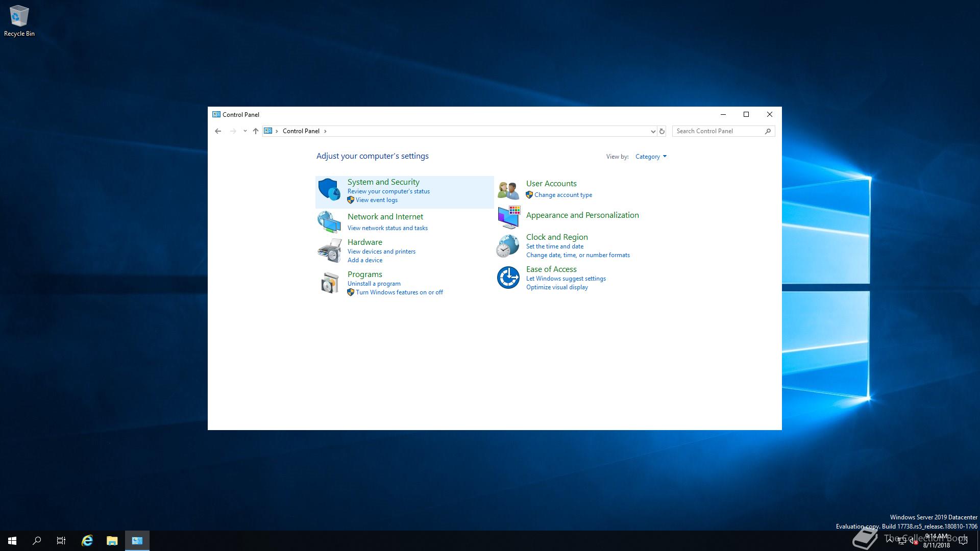Expand the chevron after Control Panel breadcrumb
The height and width of the screenshot is (551, 980).
[325, 131]
